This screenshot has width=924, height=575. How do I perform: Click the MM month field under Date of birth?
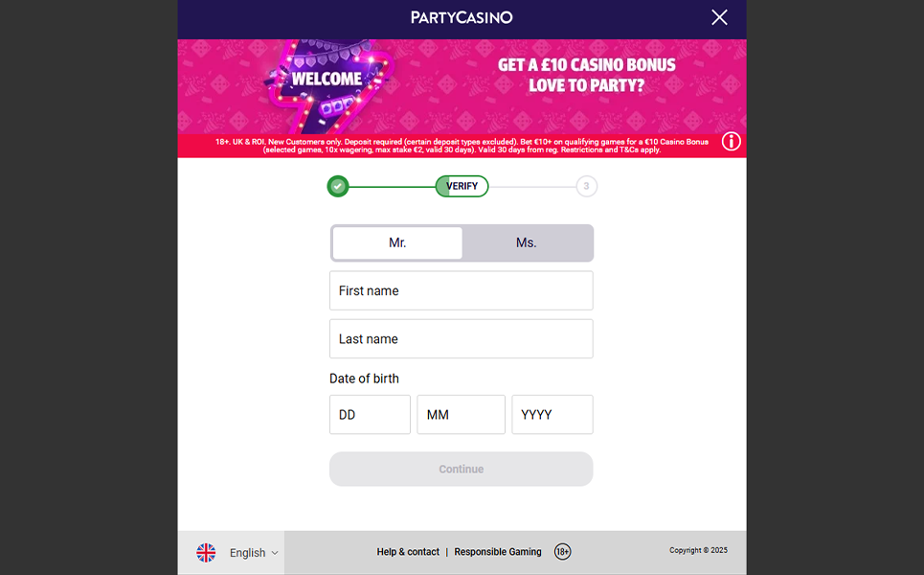461,414
